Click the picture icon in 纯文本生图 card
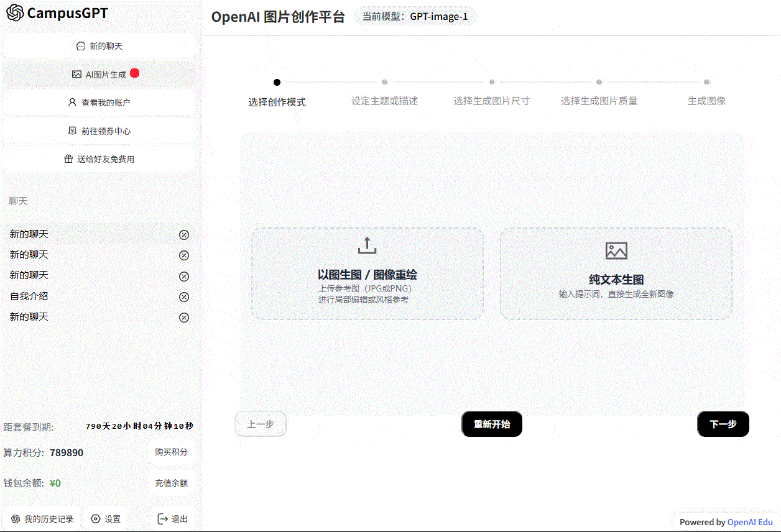This screenshot has width=781, height=532. (616, 251)
